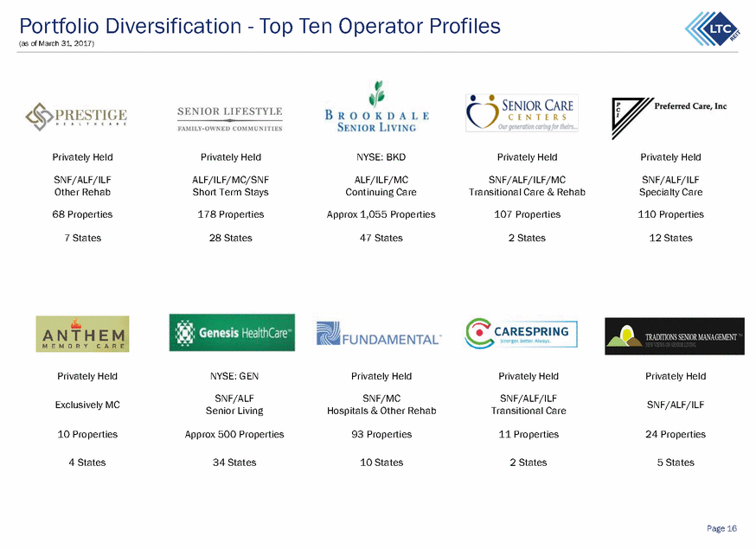
Task: Click the LTC REIT logo
Action: click(x=712, y=29)
